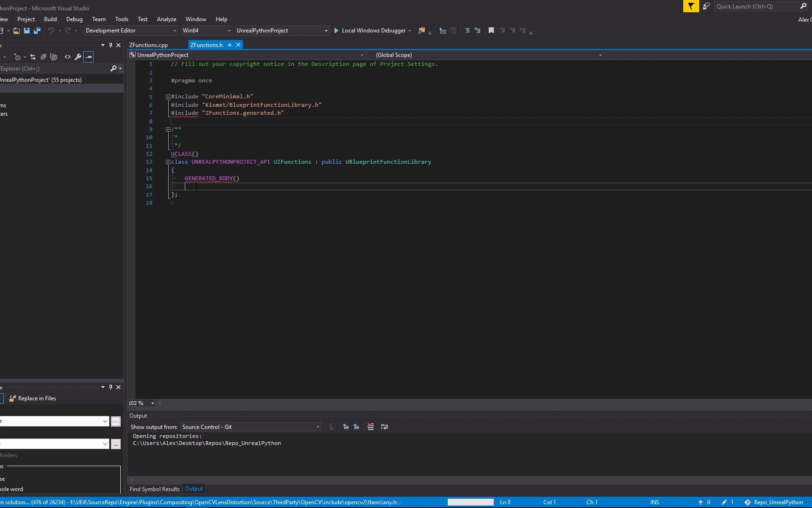Collapse the #include block on line 5
The height and width of the screenshot is (508, 812).
(168, 97)
